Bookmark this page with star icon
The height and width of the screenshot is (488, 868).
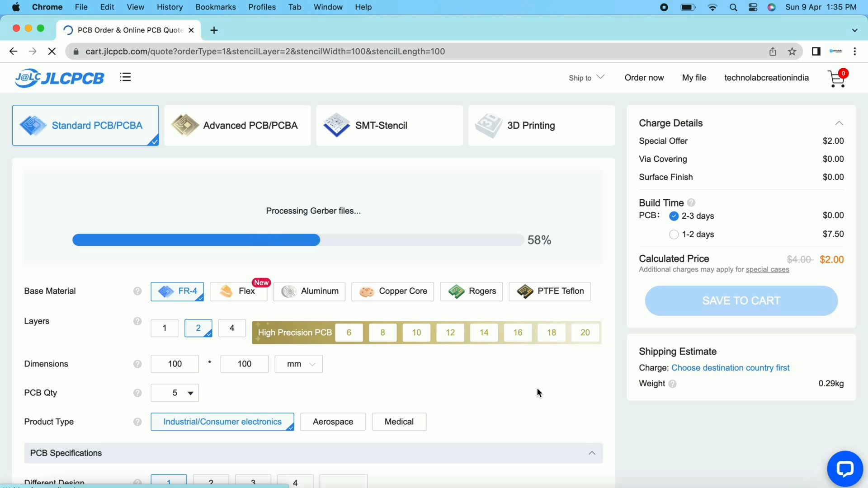pos(792,52)
